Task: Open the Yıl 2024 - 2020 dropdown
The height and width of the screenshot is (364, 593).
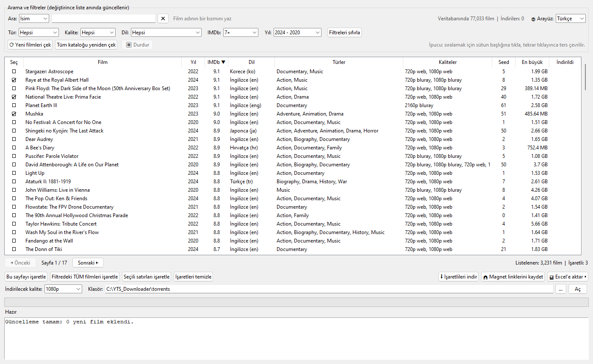Action: [297, 32]
